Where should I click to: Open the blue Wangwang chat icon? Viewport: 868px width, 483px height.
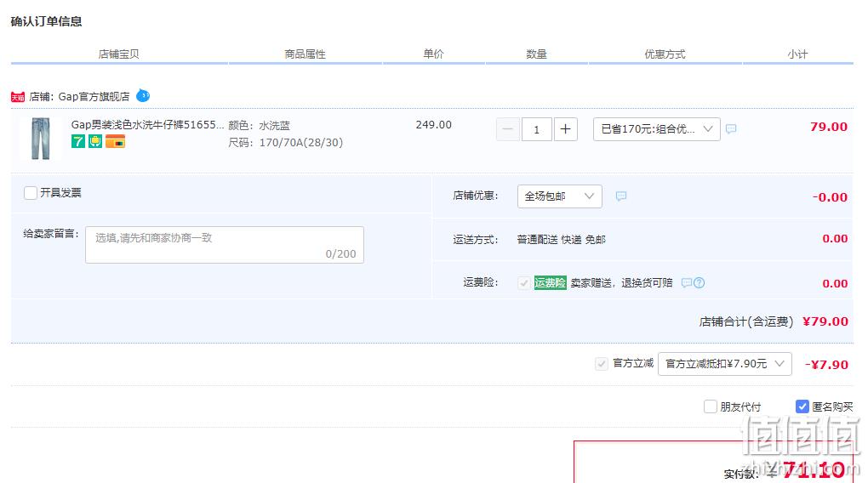point(143,96)
